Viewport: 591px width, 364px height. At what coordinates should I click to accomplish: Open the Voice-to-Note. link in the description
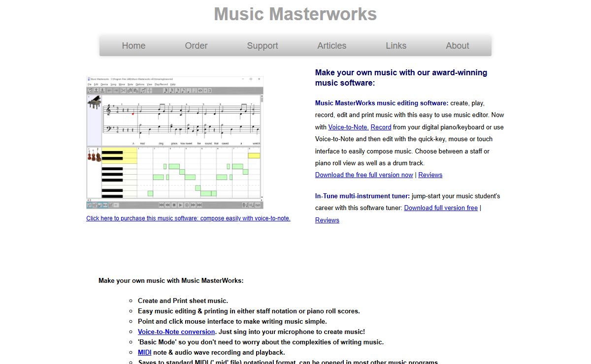349,127
